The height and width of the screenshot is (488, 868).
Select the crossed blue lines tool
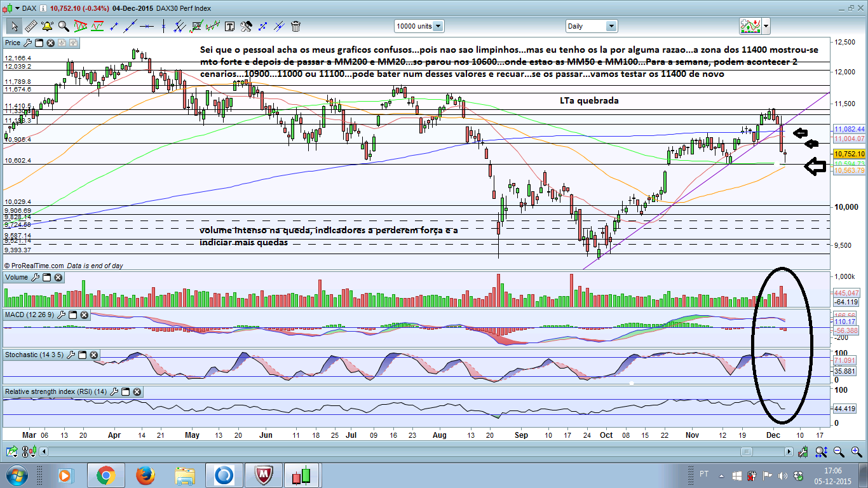click(279, 26)
